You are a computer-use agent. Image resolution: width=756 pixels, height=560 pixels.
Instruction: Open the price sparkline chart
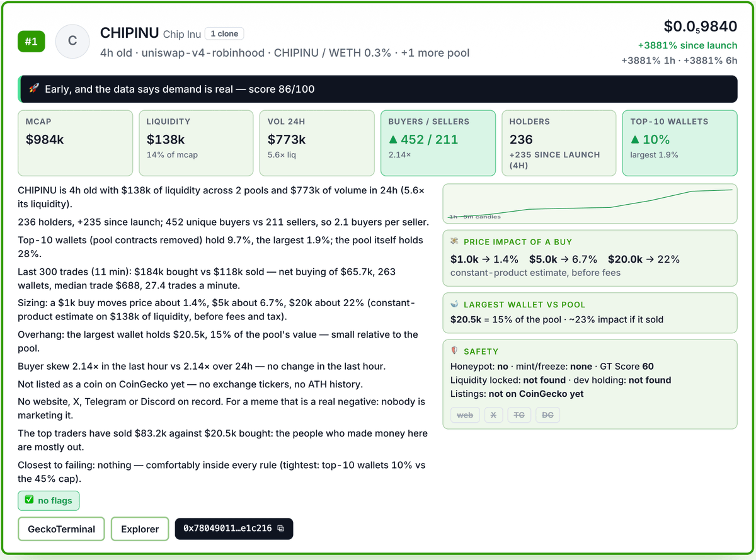(x=590, y=203)
